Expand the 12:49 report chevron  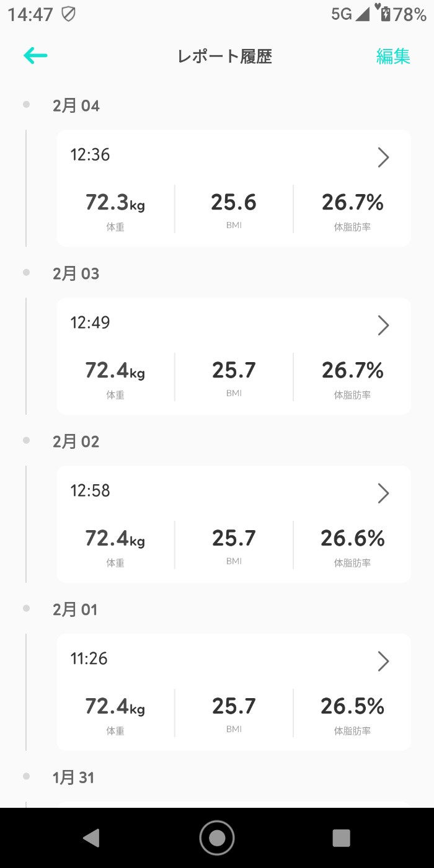tap(383, 325)
